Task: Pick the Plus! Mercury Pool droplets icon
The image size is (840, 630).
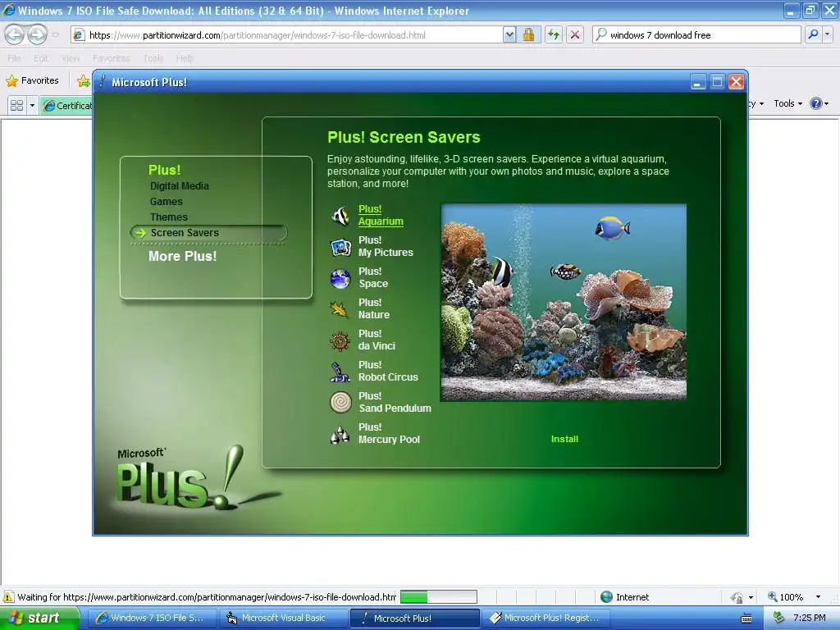Action: point(340,434)
